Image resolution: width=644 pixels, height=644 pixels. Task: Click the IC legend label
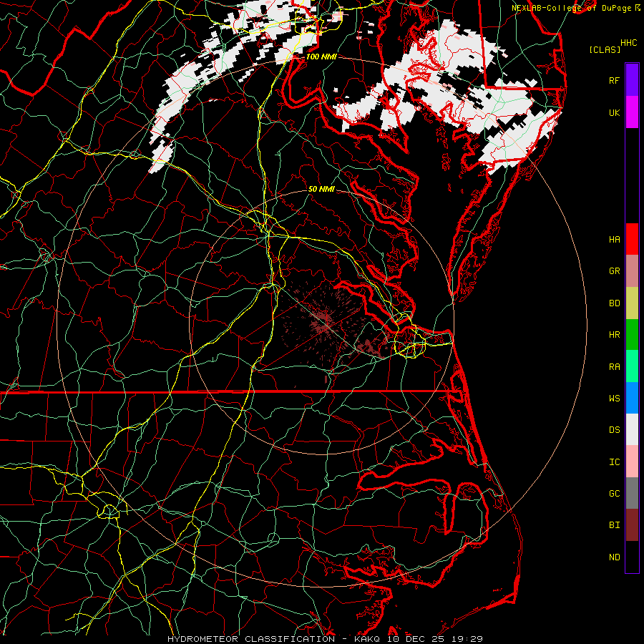click(615, 462)
